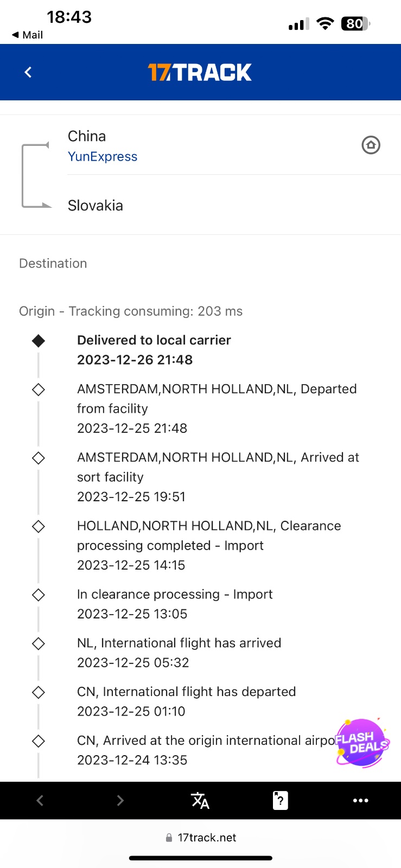Open the YunExpress carrier link

[x=103, y=157]
